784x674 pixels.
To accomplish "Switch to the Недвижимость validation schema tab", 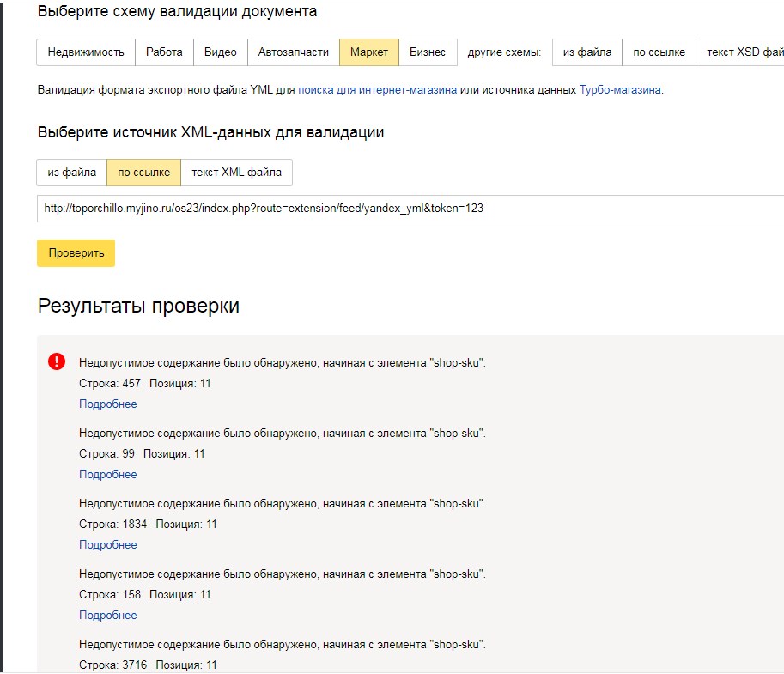I will coord(83,52).
